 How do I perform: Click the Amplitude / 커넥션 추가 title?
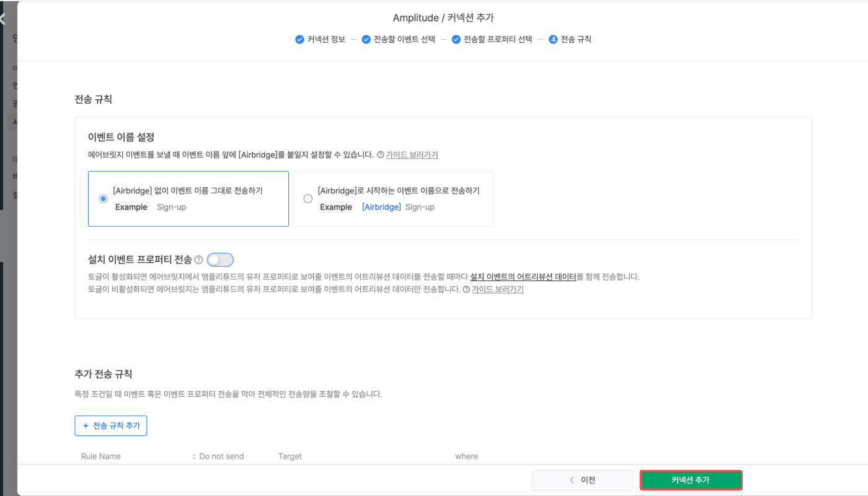point(443,18)
